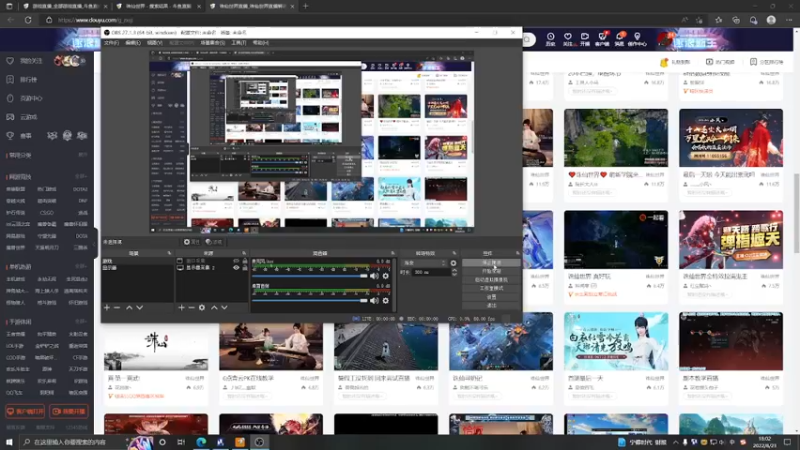Toggle 工作室模式 studio mode in OBS

click(491, 288)
